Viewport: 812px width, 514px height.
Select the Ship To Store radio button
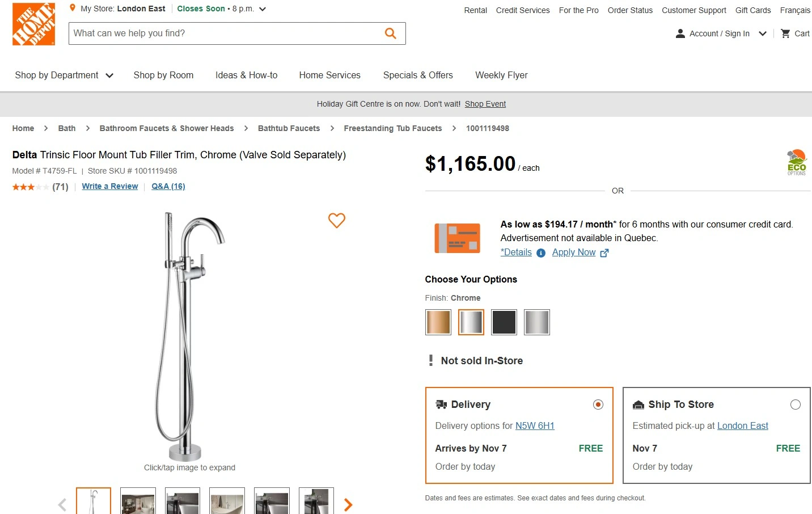pyautogui.click(x=795, y=405)
